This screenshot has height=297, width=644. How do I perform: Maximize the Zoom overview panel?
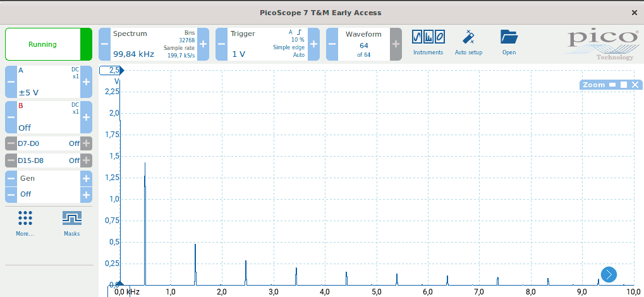624,85
